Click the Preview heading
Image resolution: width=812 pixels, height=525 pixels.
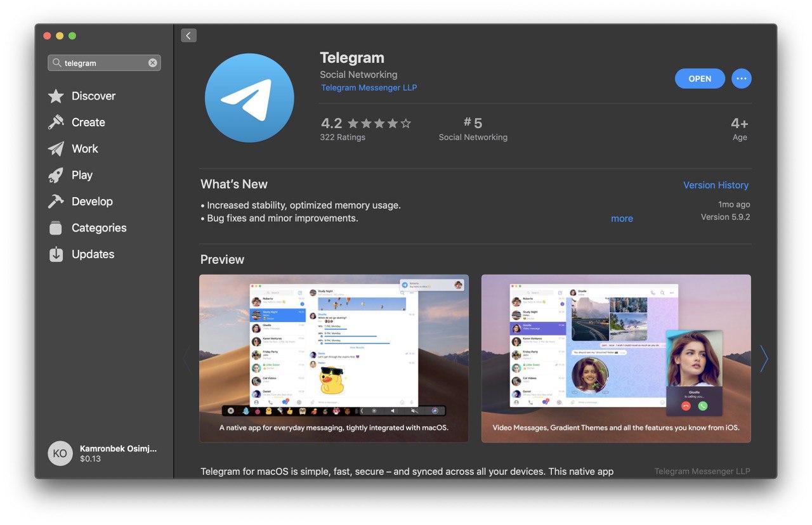coord(222,259)
